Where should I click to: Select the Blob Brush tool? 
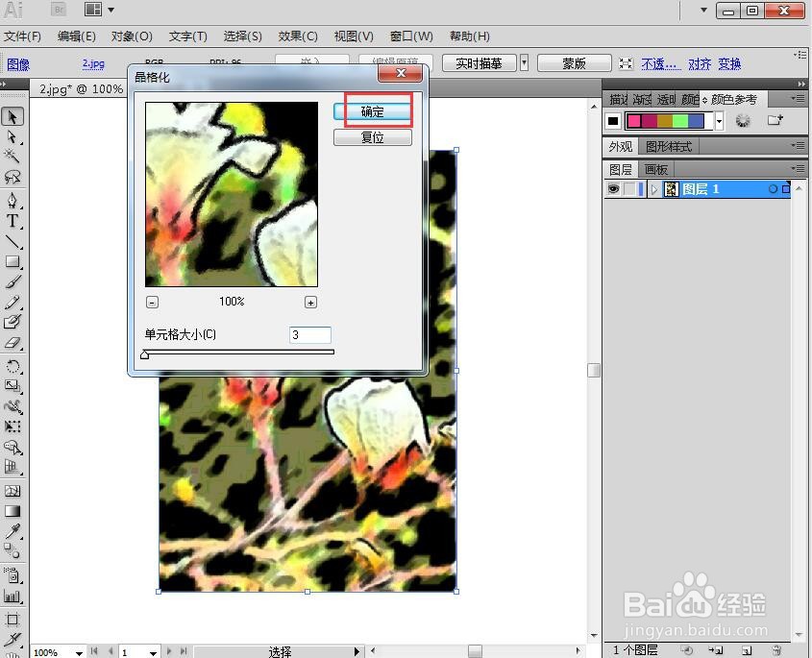pyautogui.click(x=12, y=322)
